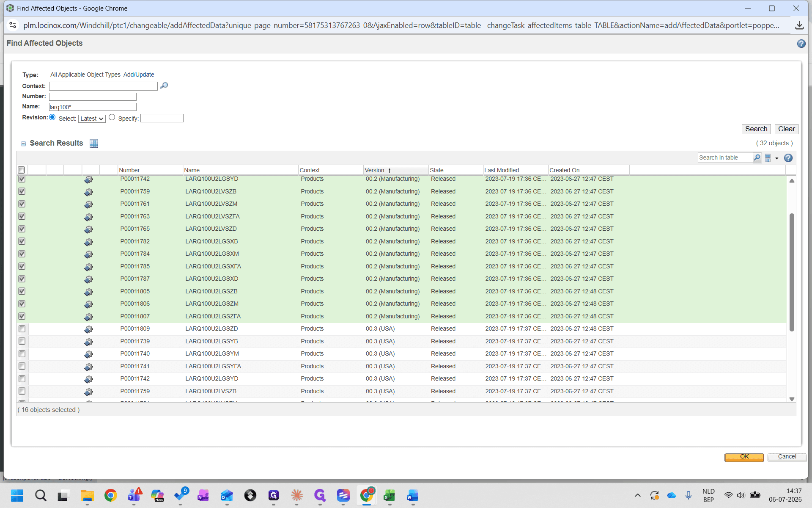Collapse the Search Results section
The height and width of the screenshot is (508, 812).
click(23, 144)
